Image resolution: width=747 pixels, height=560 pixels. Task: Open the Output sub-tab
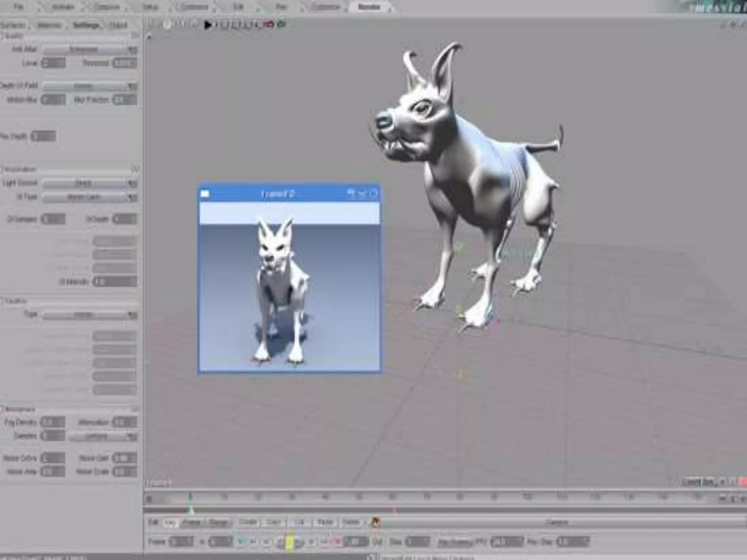click(118, 25)
